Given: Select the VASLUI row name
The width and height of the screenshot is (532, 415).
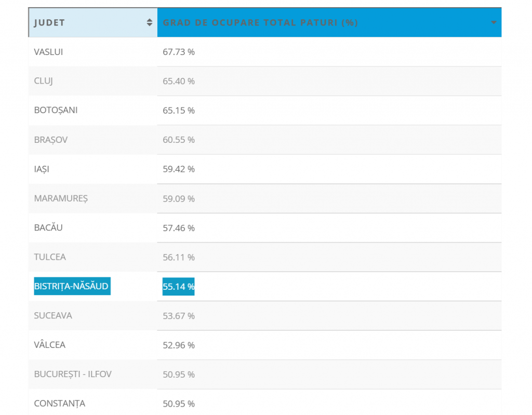Looking at the screenshot, I should [x=48, y=52].
